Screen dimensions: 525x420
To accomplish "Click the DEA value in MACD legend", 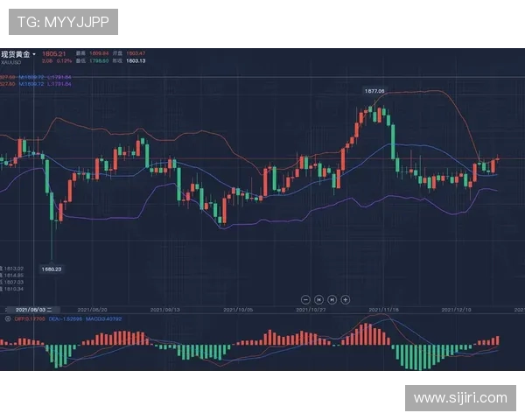I will click(x=66, y=318).
